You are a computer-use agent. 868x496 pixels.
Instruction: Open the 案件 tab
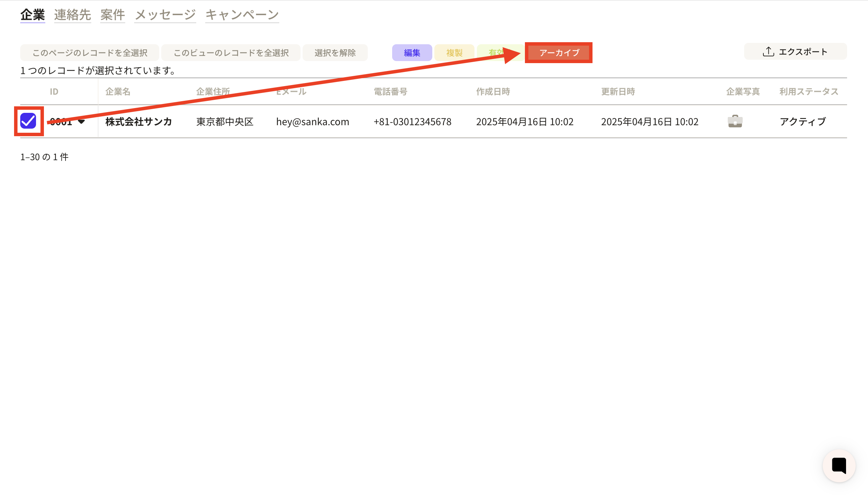113,15
